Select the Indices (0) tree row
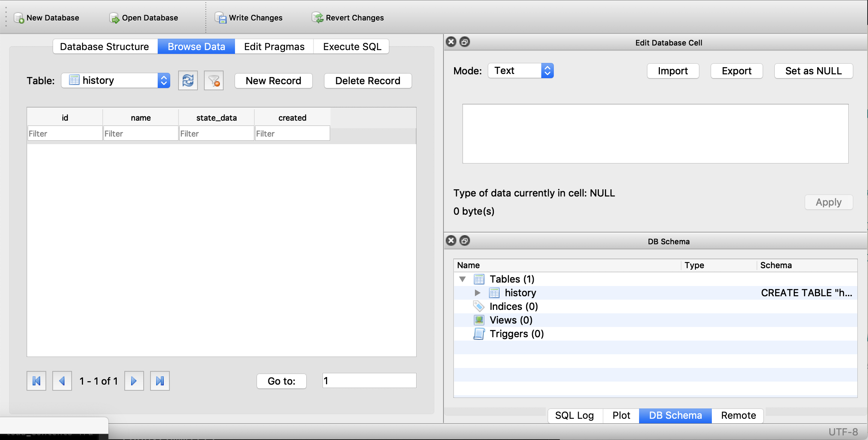868x440 pixels. pos(655,306)
